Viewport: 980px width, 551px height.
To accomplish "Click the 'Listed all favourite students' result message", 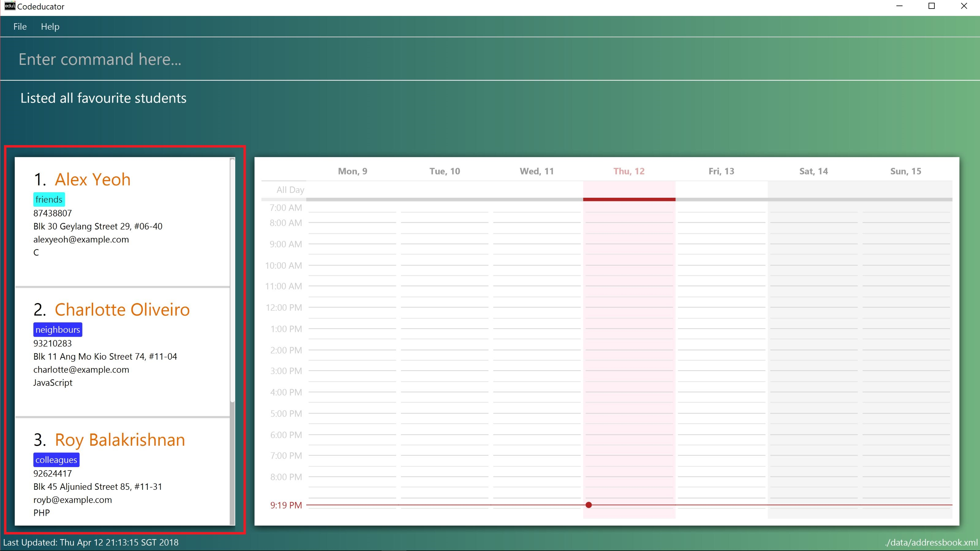I will 104,98.
